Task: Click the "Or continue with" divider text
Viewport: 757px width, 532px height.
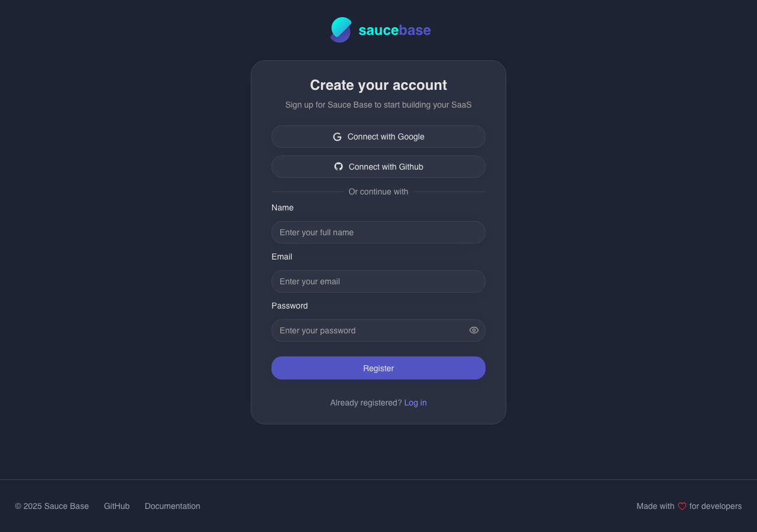Action: pyautogui.click(x=378, y=192)
